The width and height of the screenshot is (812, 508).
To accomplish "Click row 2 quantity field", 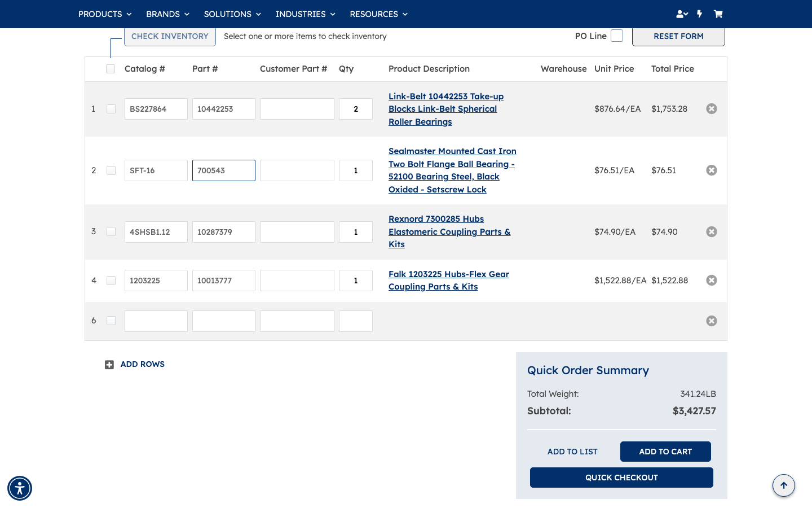I will [356, 170].
